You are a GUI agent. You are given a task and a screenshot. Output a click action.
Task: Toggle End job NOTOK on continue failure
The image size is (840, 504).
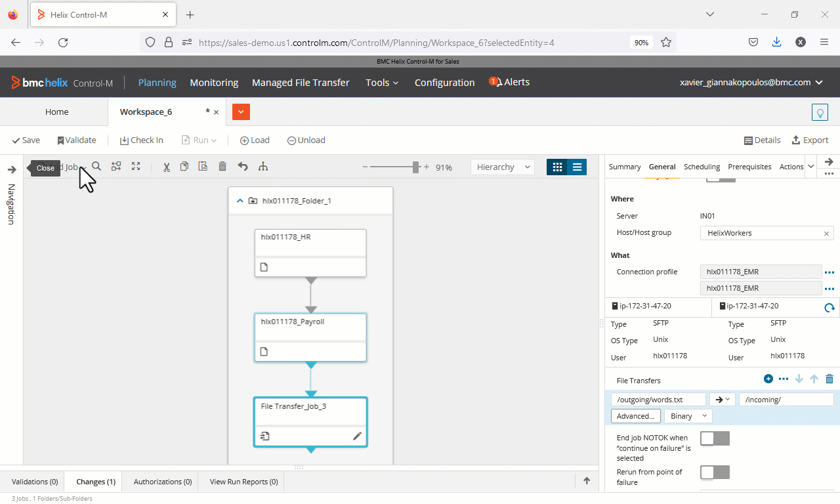click(x=715, y=438)
